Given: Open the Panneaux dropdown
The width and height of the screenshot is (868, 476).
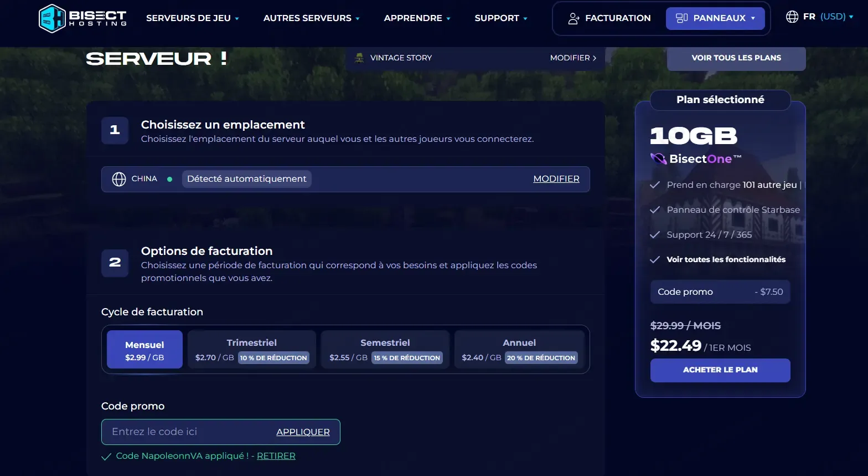Looking at the screenshot, I should click(715, 18).
